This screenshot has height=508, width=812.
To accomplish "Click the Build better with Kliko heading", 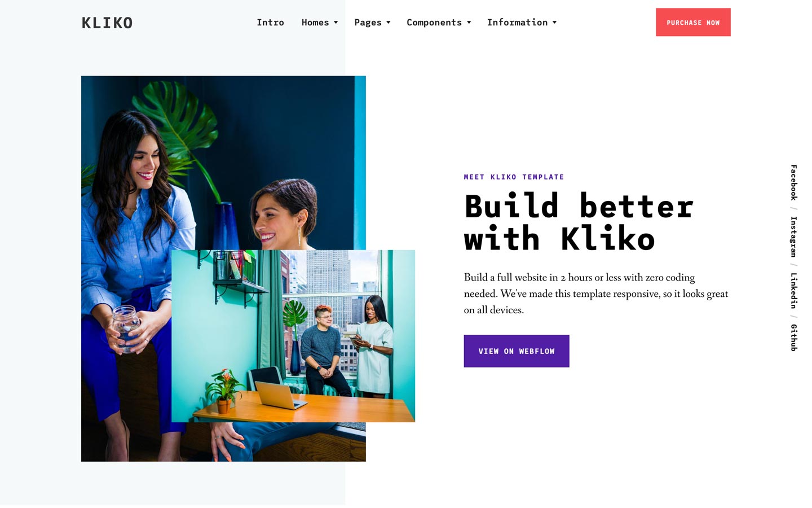I will click(x=579, y=222).
